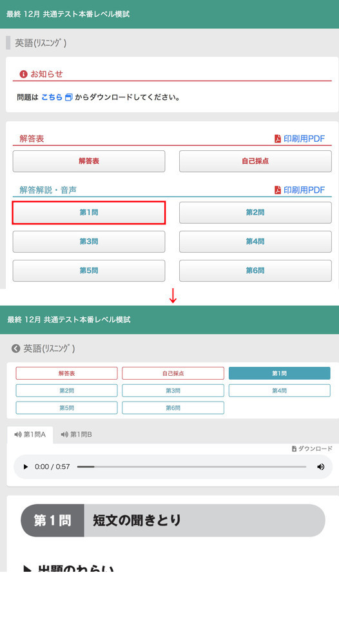This screenshot has width=339, height=644.
Task: Select the large 第3問 button
Action: pos(89,242)
